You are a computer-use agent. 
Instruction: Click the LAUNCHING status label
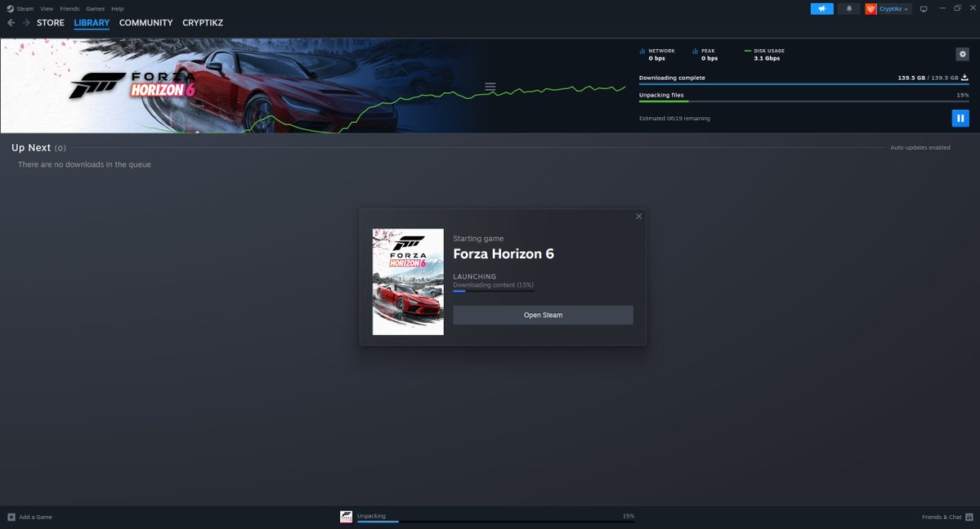coord(474,276)
